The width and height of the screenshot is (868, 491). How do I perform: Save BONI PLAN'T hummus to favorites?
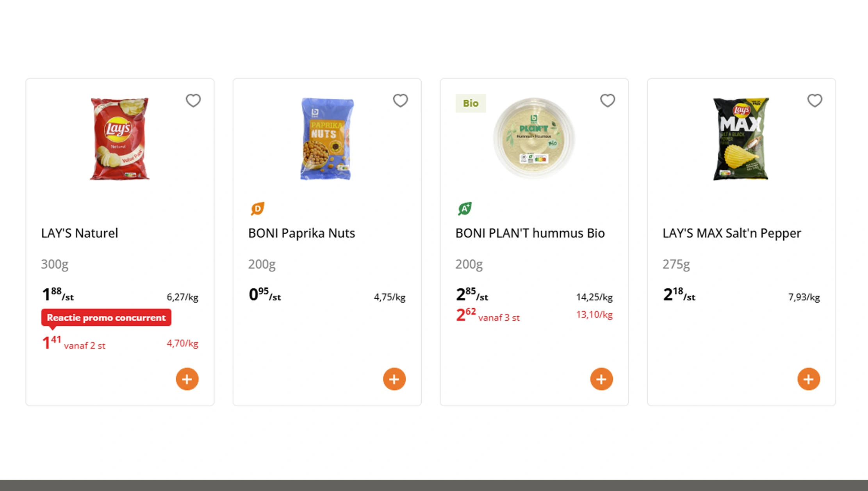pyautogui.click(x=608, y=101)
